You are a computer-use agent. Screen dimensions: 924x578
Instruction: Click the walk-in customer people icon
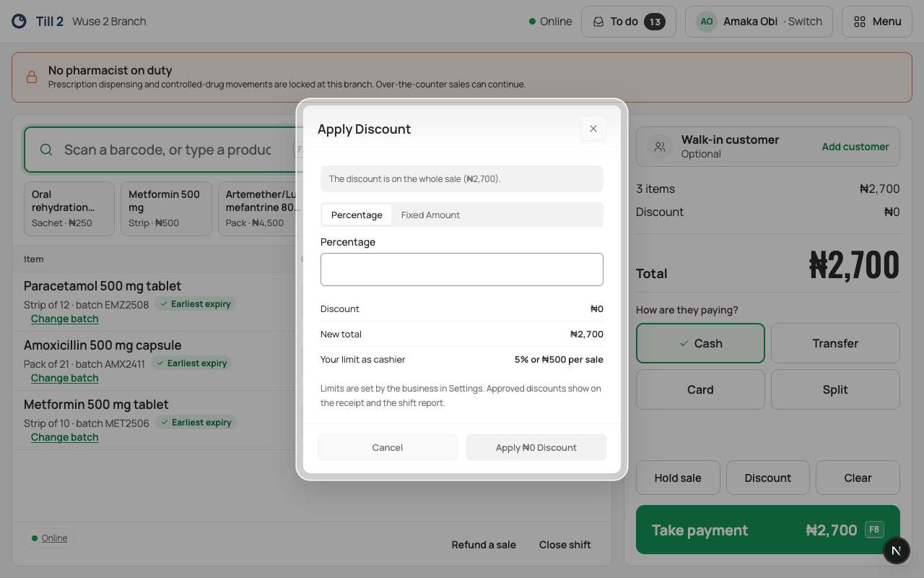(660, 147)
